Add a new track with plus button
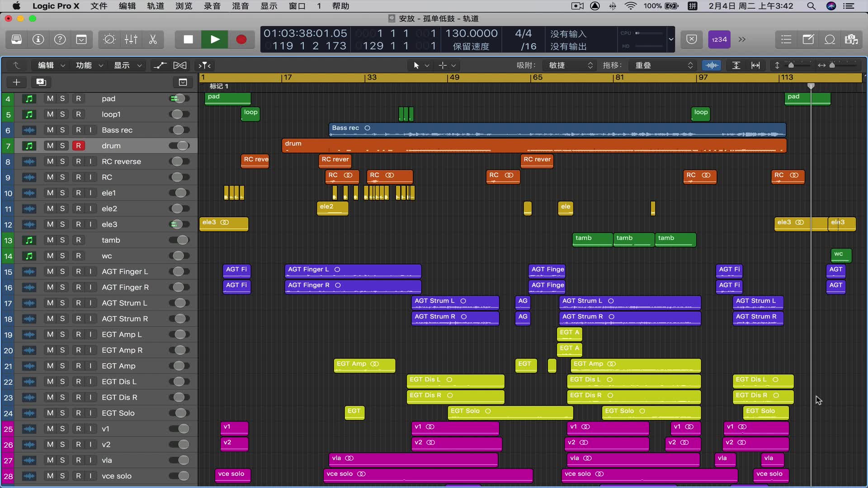 [17, 82]
